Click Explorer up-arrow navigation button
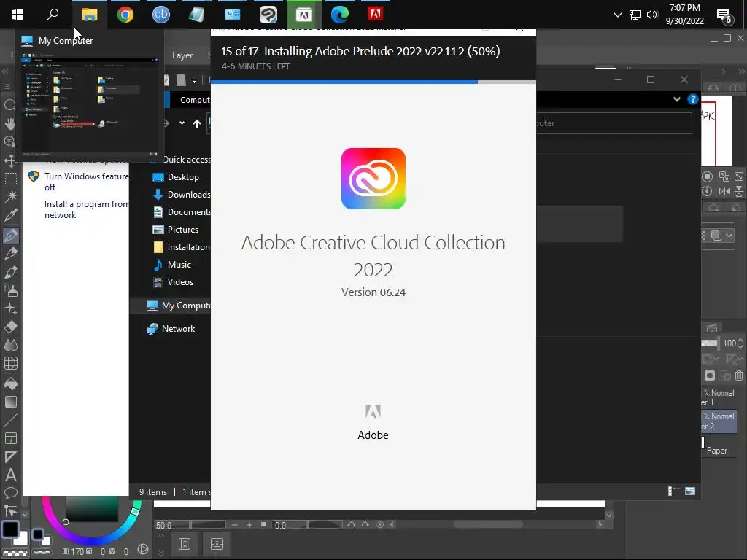 tap(197, 124)
